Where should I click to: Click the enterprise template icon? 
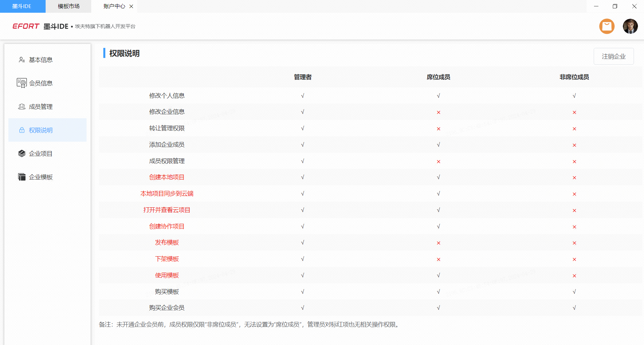click(x=22, y=177)
